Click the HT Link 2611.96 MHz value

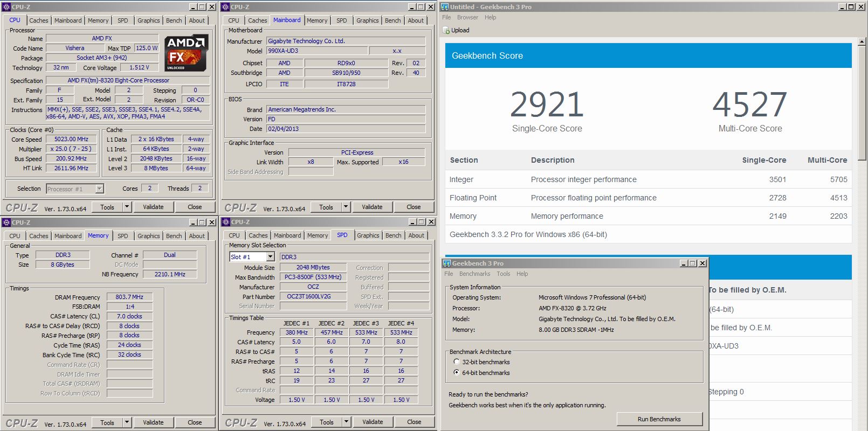click(71, 168)
